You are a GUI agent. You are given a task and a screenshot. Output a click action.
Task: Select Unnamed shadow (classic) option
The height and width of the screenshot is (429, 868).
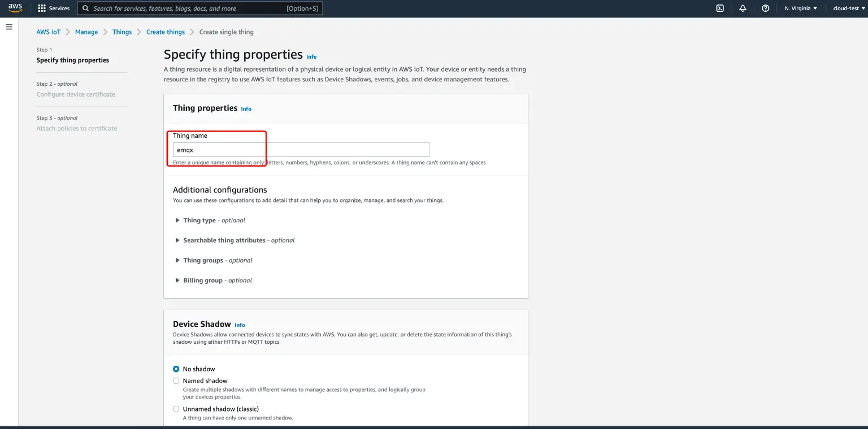[176, 409]
